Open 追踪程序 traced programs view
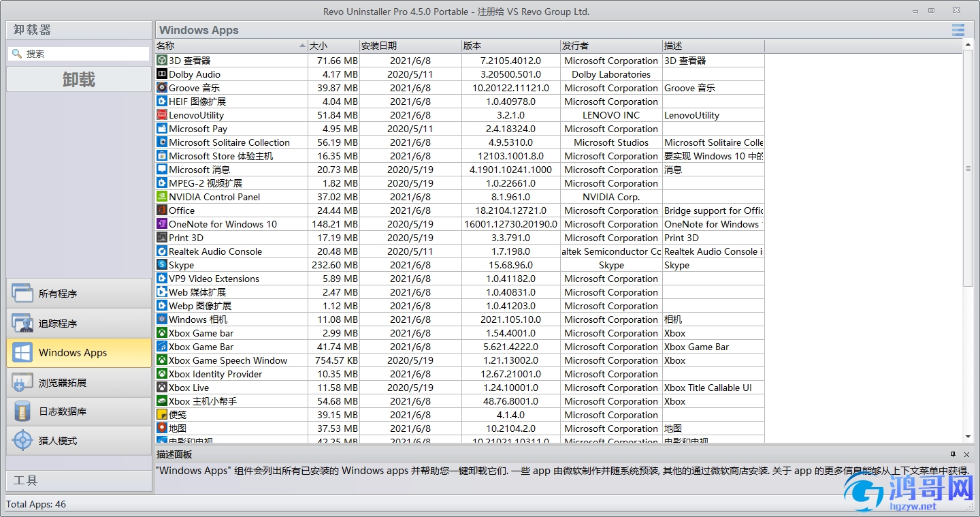Viewport: 980px width, 517px height. click(x=79, y=324)
